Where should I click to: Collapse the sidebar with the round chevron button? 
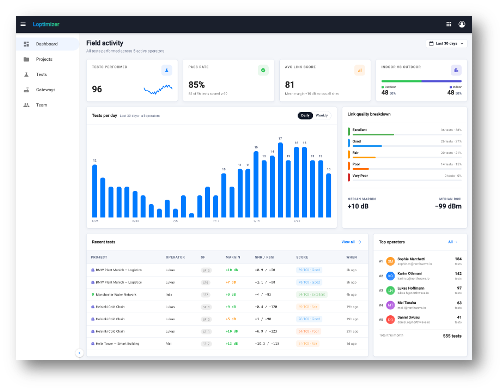79,353
